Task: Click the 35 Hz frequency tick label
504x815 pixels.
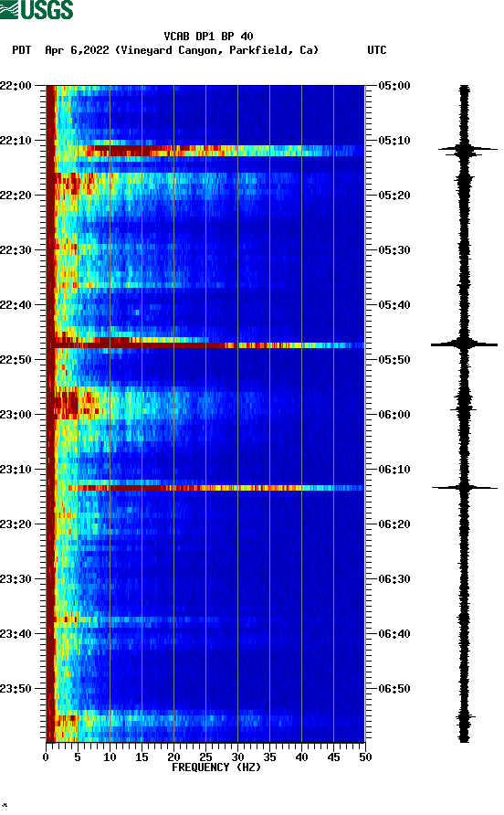Action: tap(269, 757)
